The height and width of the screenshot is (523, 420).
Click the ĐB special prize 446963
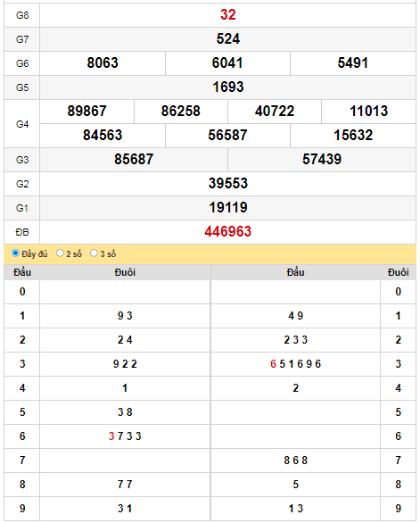click(x=228, y=231)
